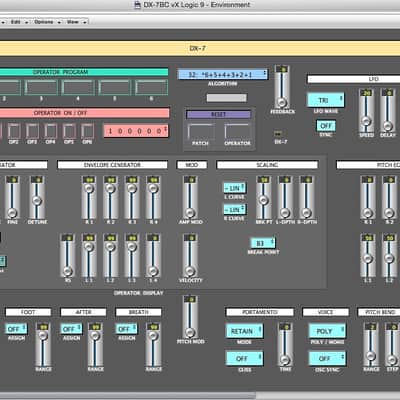Open the Portamento Mode RETAIN dropdown

point(244,331)
